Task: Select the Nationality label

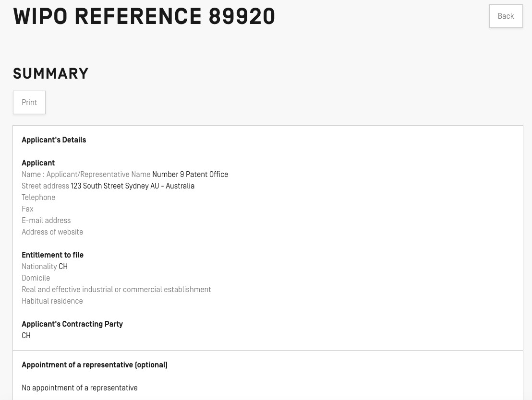Action: point(39,267)
